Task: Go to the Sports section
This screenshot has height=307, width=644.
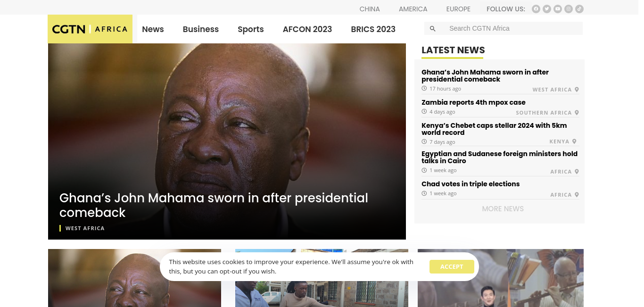Action: tap(251, 29)
